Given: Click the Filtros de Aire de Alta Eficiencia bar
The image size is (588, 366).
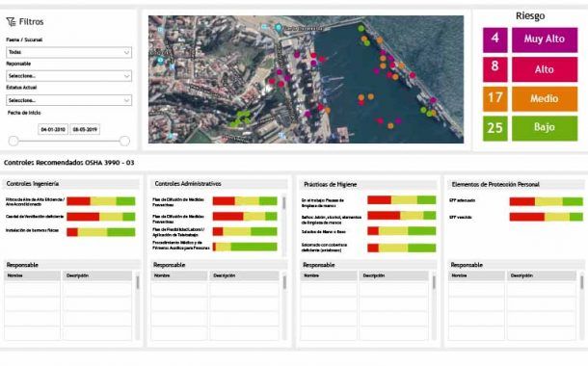Looking at the screenshot, I should tap(101, 201).
